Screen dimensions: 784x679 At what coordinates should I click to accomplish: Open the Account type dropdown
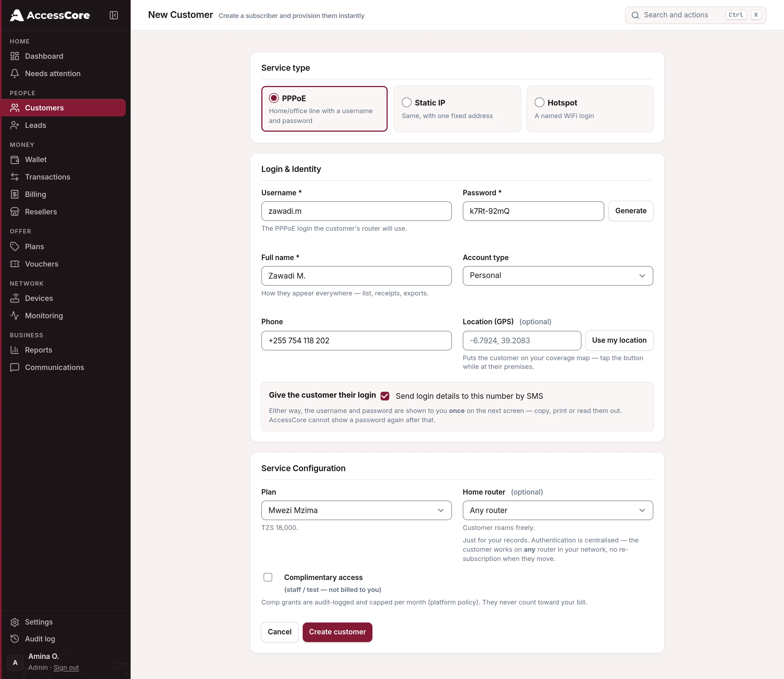[558, 276]
